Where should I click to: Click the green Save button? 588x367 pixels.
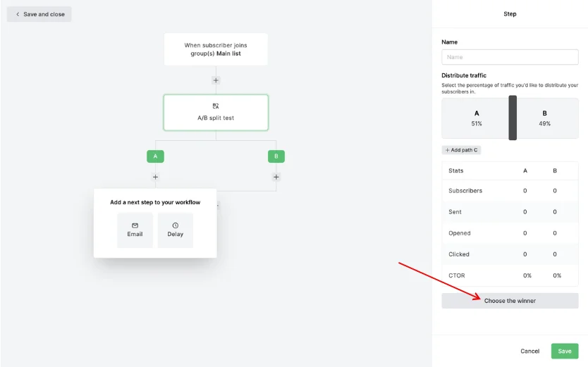(564, 351)
